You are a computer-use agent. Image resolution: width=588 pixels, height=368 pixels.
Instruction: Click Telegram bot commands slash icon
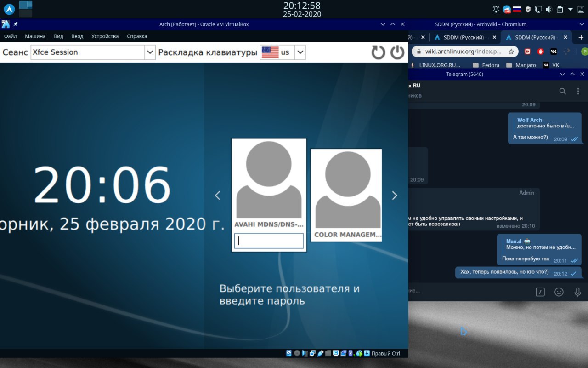pyautogui.click(x=540, y=292)
